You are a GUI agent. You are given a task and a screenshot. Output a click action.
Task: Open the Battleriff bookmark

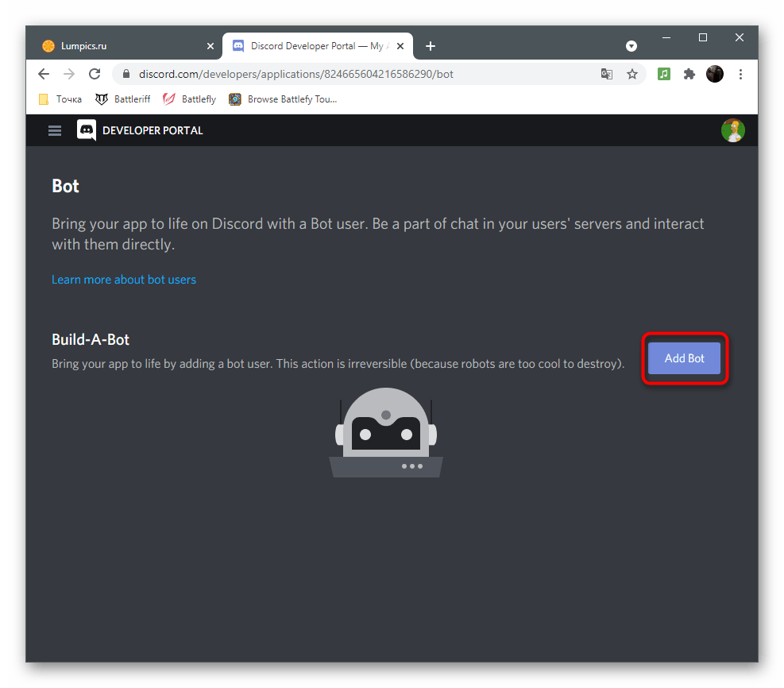coord(122,99)
